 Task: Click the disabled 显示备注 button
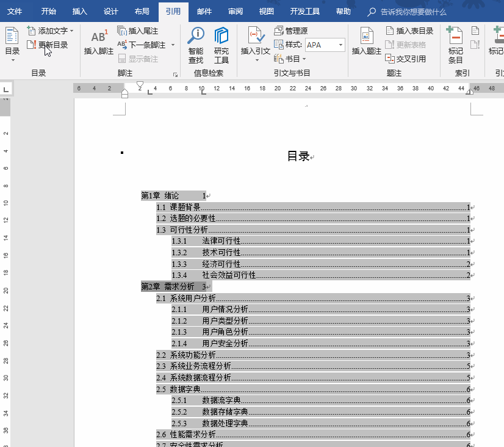click(138, 59)
